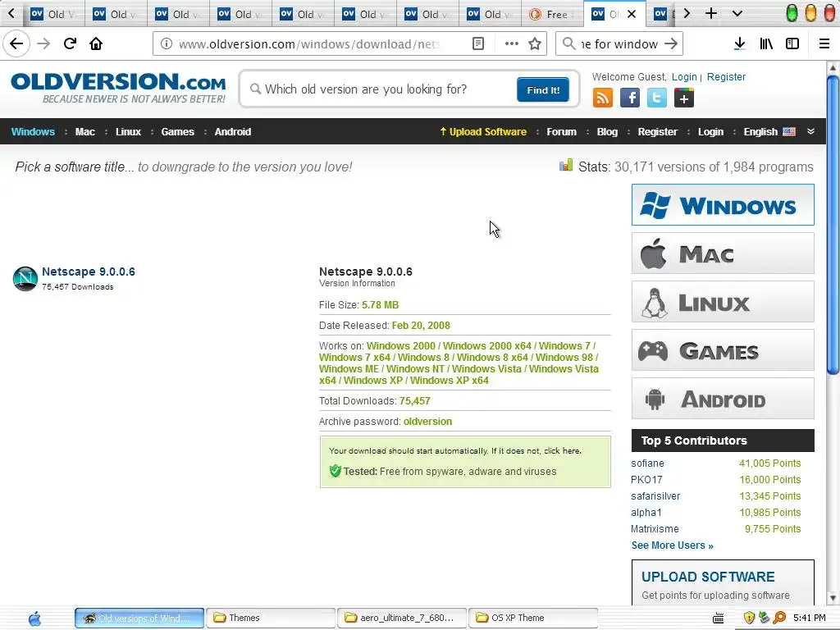Click the search go arrow

671,44
